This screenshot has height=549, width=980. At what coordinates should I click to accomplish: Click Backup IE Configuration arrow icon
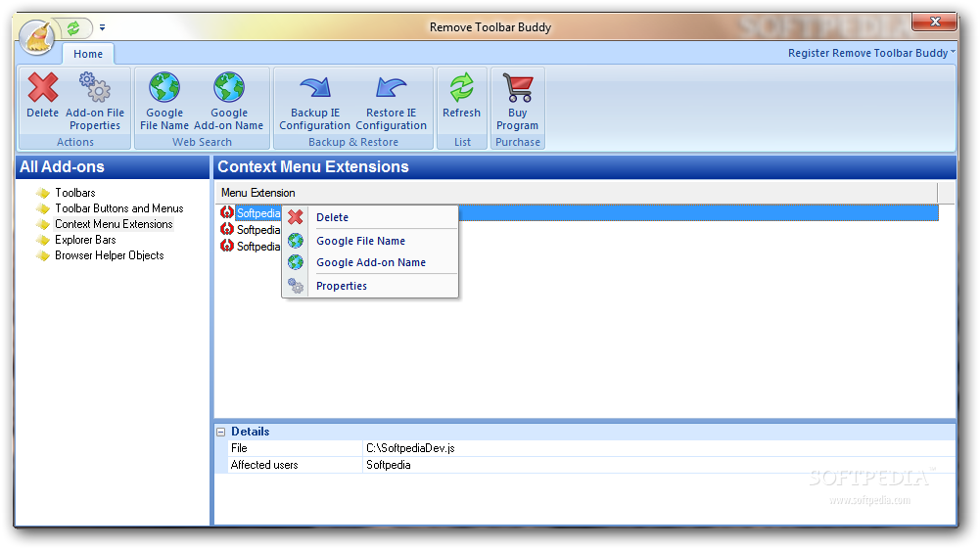click(x=315, y=87)
